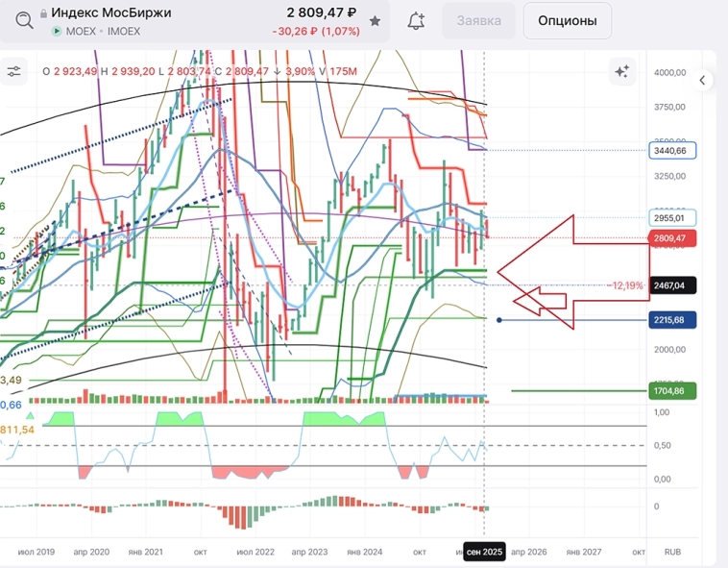
Task: Open the Опционы button
Action: 568,21
